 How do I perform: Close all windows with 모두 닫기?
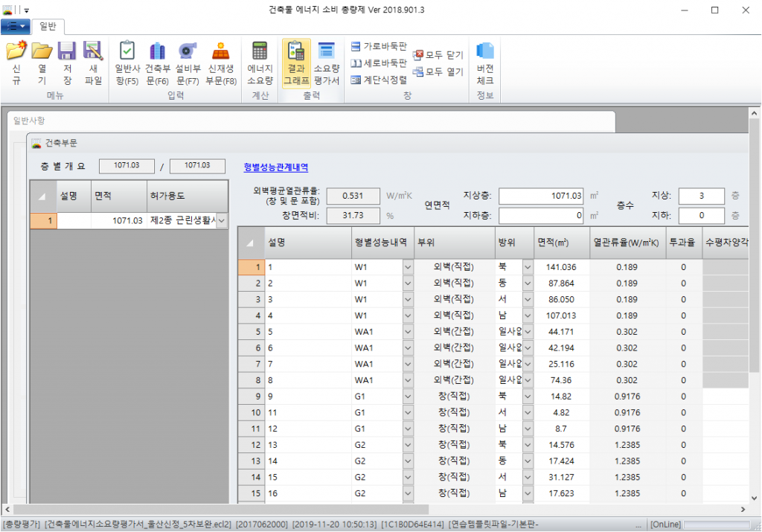coord(438,55)
